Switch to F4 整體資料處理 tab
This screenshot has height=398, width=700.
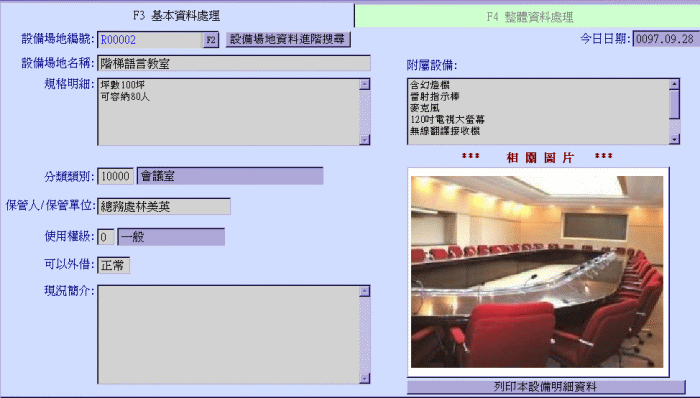(528, 17)
